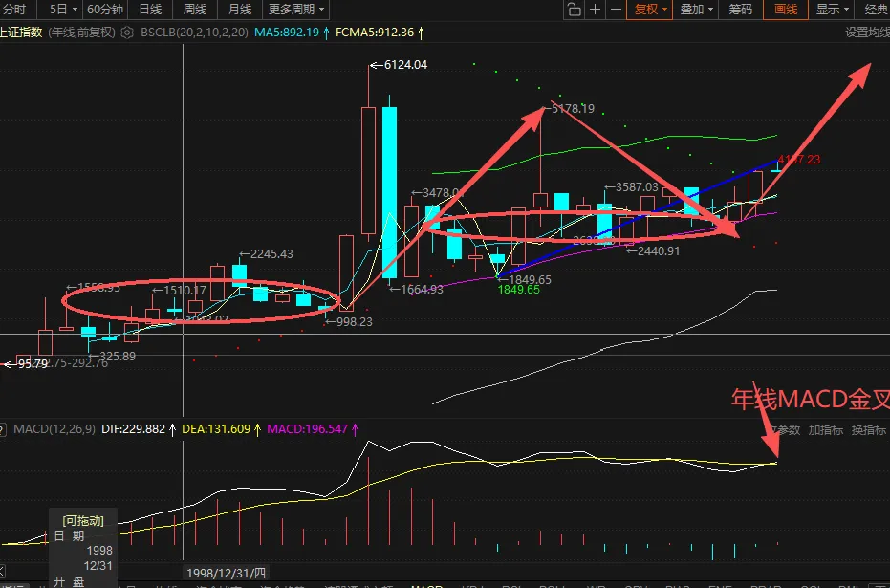Click the 5178.19 high price label
The height and width of the screenshot is (588, 890).
click(573, 108)
